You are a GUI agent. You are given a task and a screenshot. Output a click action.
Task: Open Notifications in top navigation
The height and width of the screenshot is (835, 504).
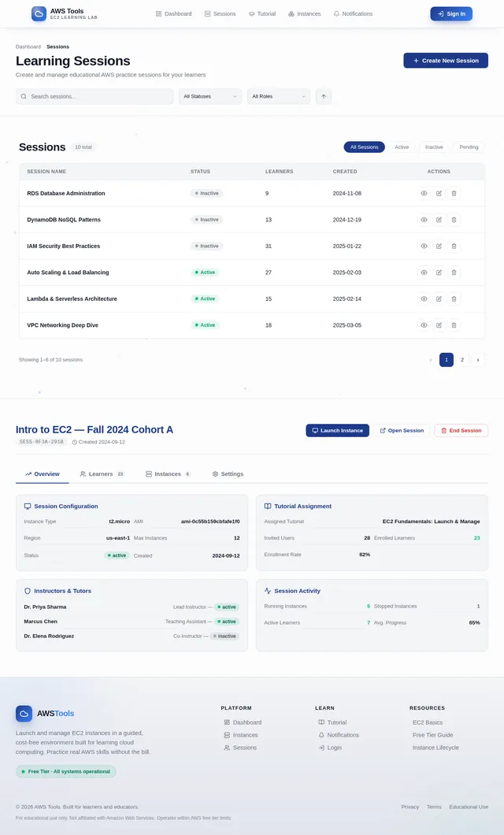(x=353, y=14)
